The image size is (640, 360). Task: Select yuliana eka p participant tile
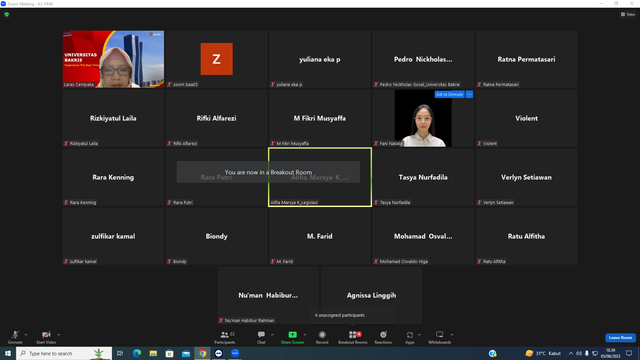tap(320, 59)
